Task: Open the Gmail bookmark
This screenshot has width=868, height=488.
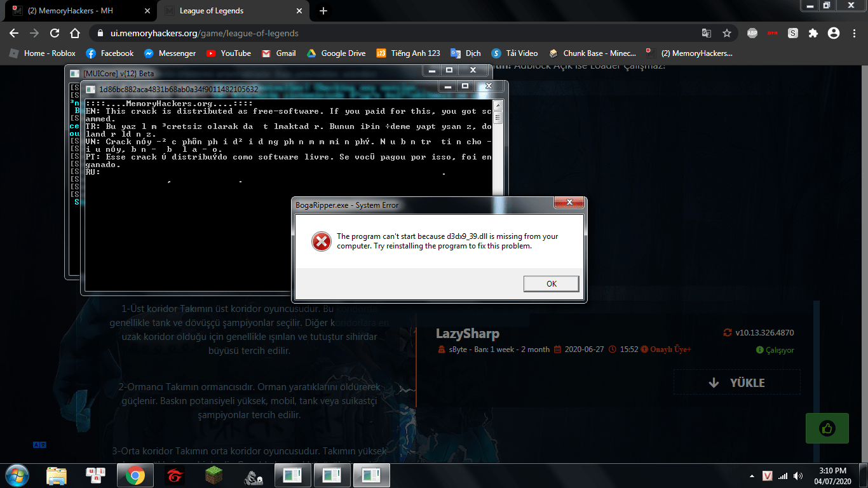Action: [279, 53]
